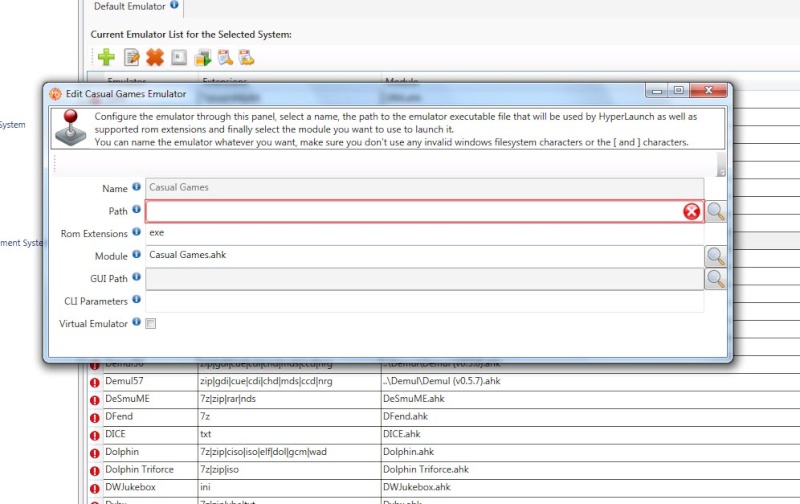Click 7z|zip|rar|nds extensions cell
The width and height of the screenshot is (800, 504).
289,399
